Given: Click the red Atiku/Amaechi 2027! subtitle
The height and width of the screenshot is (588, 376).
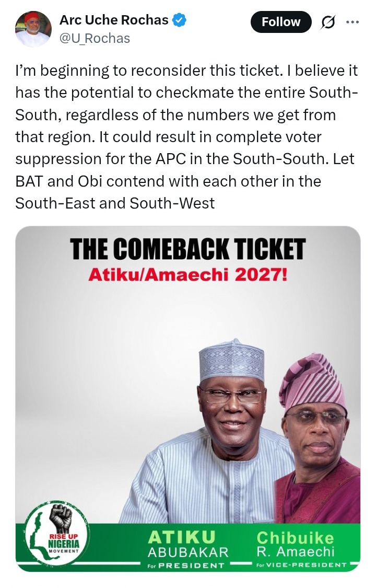Looking at the screenshot, I should pyautogui.click(x=187, y=275).
